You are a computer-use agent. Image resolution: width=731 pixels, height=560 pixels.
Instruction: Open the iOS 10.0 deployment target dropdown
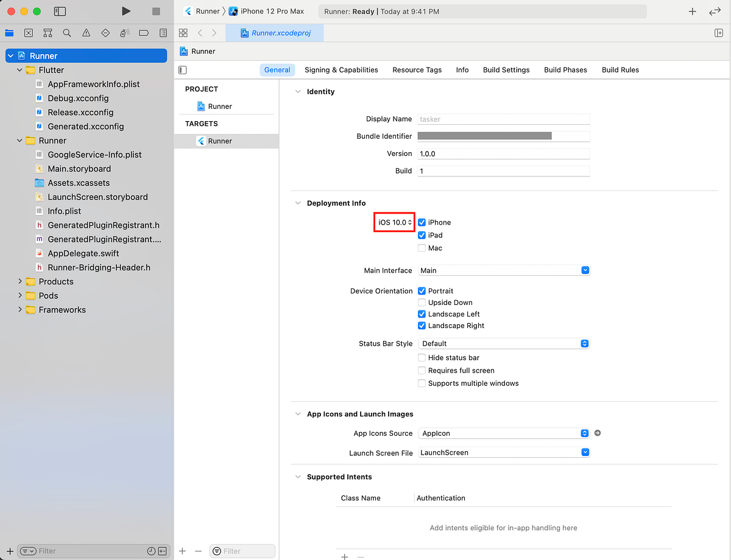pos(395,222)
